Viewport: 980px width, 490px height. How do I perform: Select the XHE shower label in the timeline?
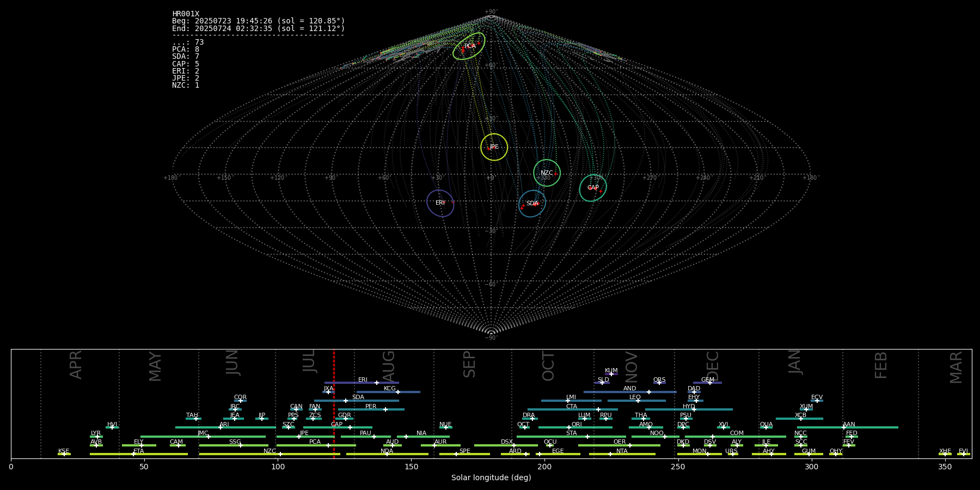click(945, 451)
